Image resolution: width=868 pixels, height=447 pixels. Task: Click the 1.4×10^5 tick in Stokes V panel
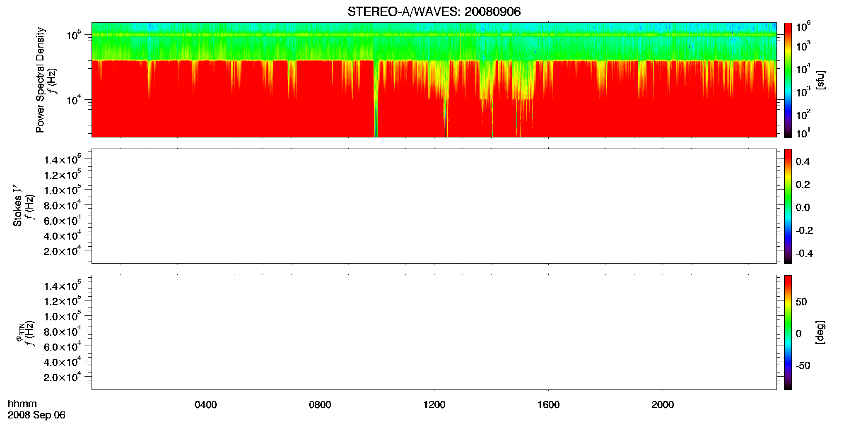coord(63,159)
